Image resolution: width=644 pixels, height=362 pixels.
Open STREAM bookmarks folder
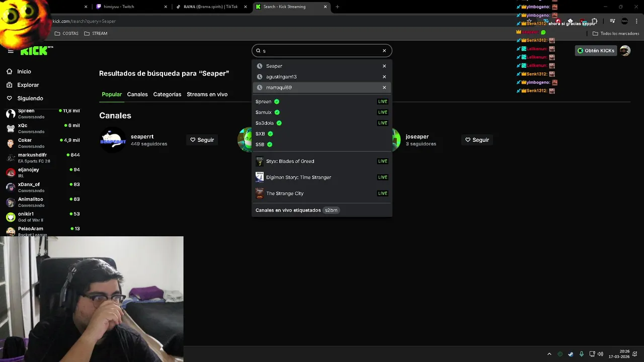coord(96,34)
